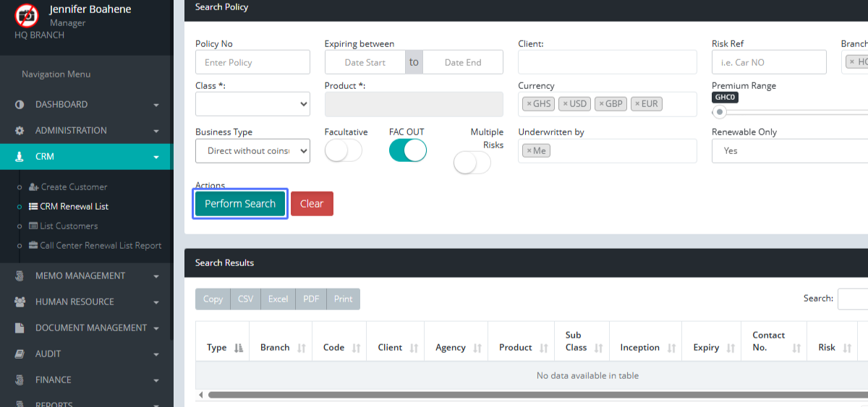Viewport: 868px width, 407px height.
Task: Click the Premium Range slider handle
Action: click(x=719, y=112)
